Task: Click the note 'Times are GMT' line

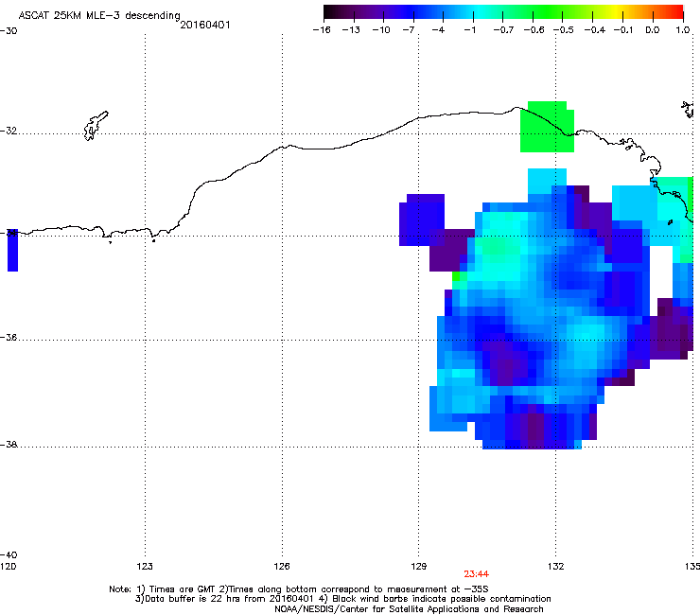Action: pyautogui.click(x=299, y=589)
